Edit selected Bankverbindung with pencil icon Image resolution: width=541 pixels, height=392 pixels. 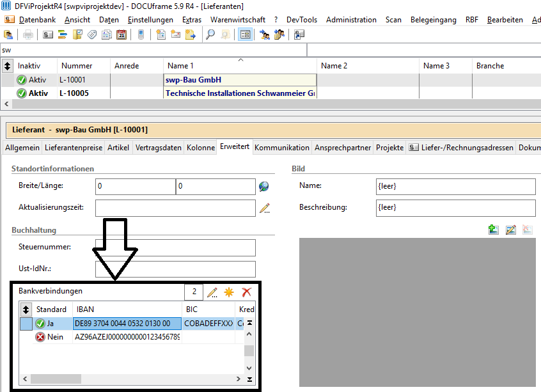(212, 292)
